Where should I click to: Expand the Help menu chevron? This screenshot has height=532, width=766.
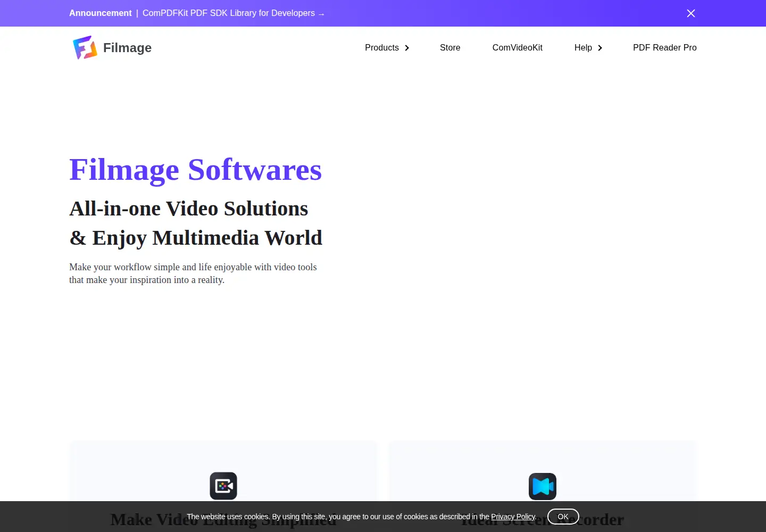[x=600, y=48]
